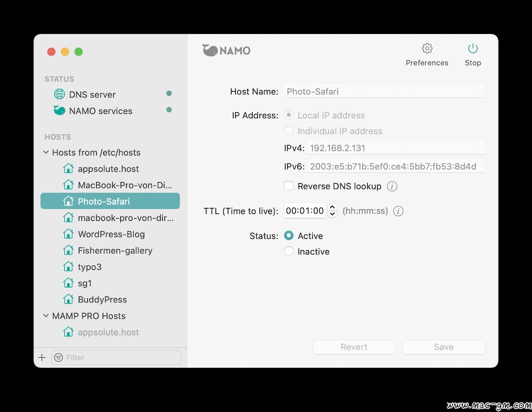532x412 pixels.
Task: Click house icon of MAMP PRO appsolute.host
Action: (x=68, y=332)
